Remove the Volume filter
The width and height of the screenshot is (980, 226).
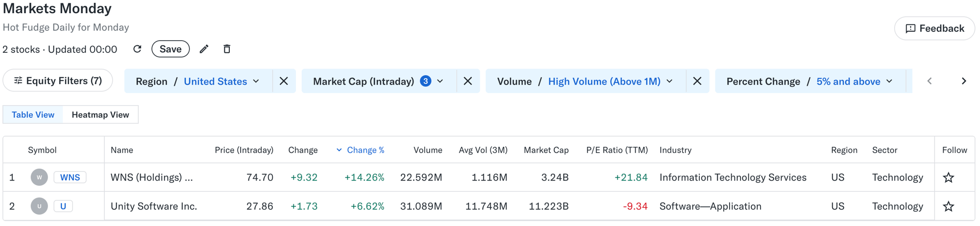697,81
